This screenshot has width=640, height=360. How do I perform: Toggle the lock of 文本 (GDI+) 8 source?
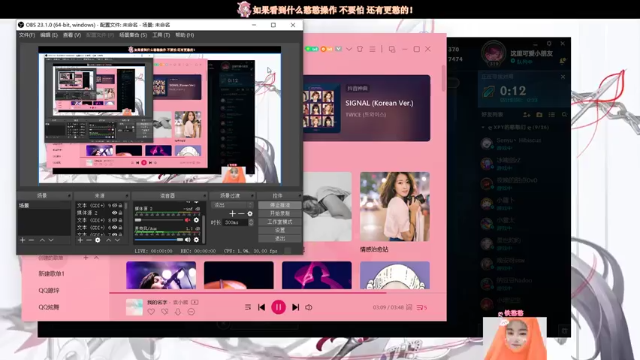pyautogui.click(x=120, y=220)
